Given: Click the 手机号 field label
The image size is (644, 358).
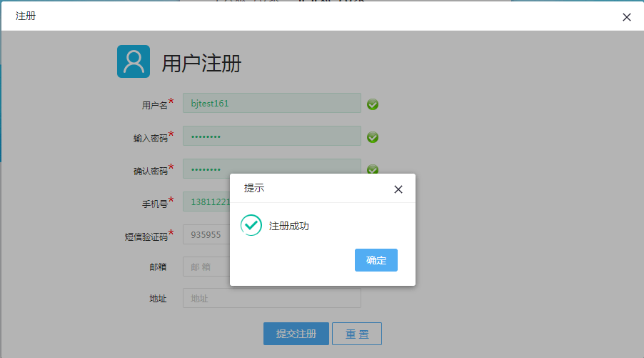Looking at the screenshot, I should click(155, 204).
